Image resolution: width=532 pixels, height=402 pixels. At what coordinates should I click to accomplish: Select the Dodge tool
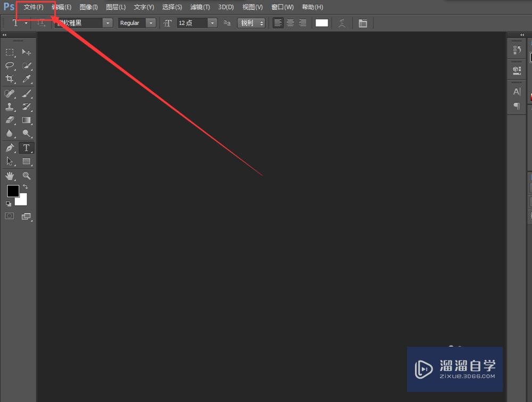(27, 133)
